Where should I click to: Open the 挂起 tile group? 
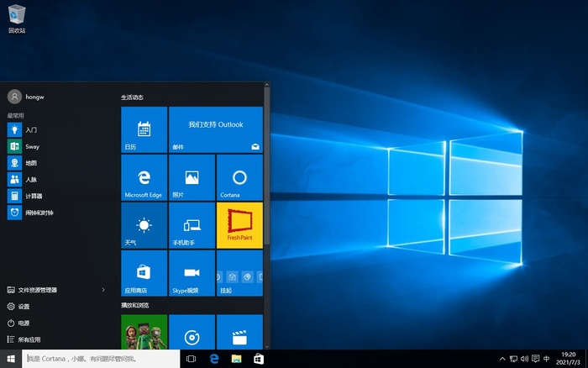[x=239, y=273]
